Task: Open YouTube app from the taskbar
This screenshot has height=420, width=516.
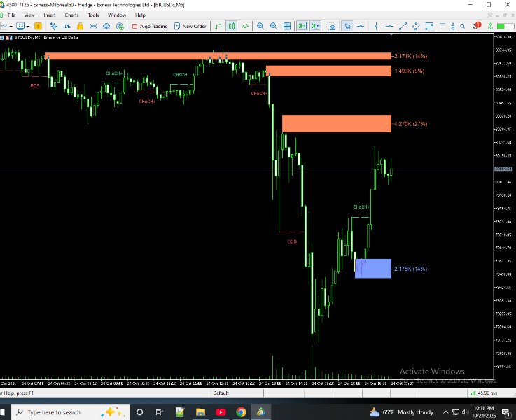Action: (x=221, y=412)
